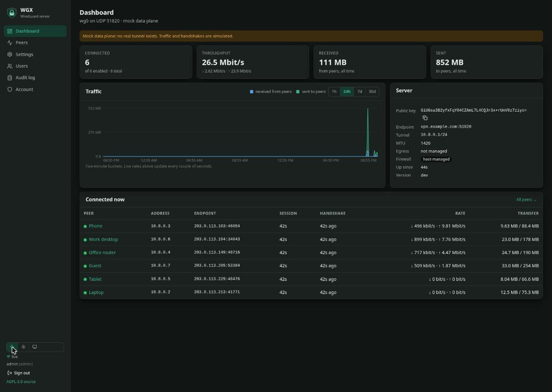Image resolution: width=552 pixels, height=392 pixels.
Task: Click the WGX shield logo
Action: pos(12,13)
